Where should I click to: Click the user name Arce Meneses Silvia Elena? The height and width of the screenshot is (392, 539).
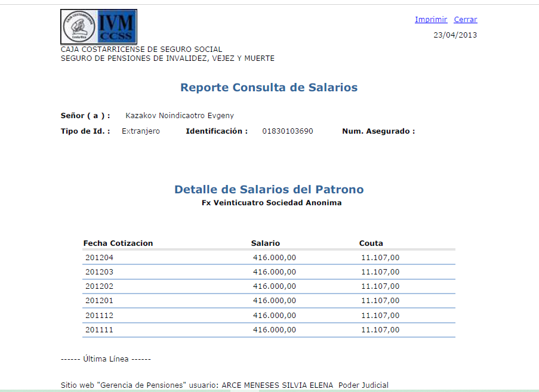(x=278, y=385)
